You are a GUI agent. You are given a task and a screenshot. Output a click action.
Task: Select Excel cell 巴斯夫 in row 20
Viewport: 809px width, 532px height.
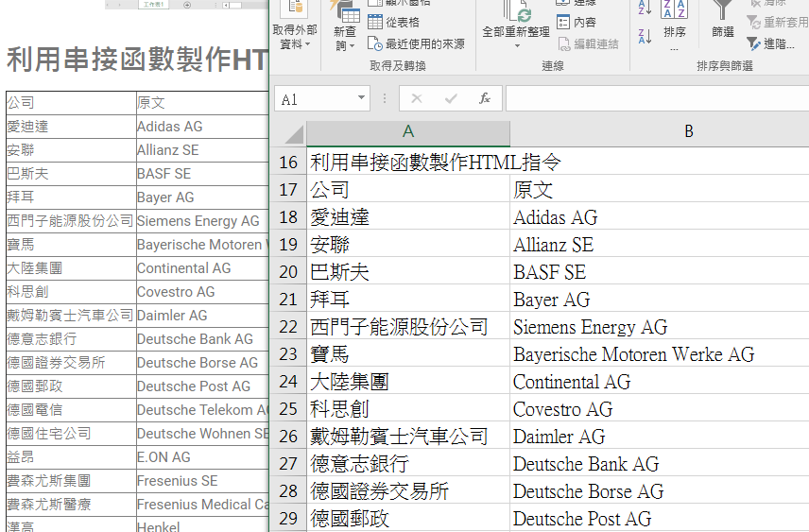pyautogui.click(x=408, y=271)
